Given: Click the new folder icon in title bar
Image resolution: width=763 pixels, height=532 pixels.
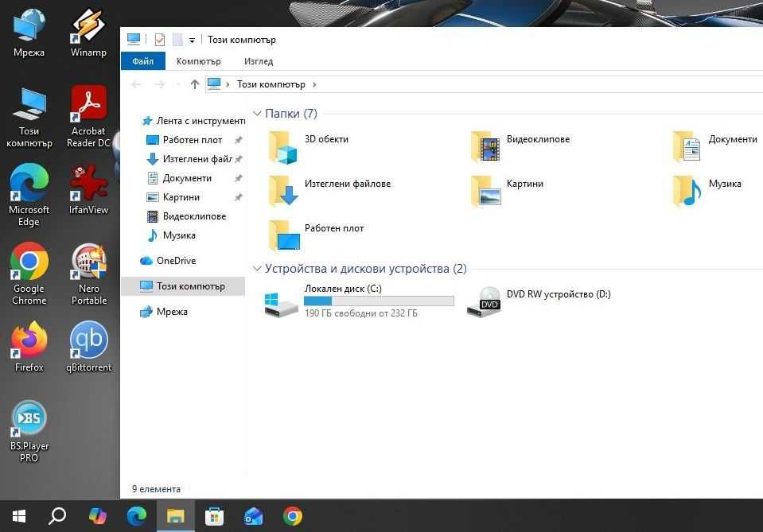Looking at the screenshot, I should pyautogui.click(x=178, y=40).
